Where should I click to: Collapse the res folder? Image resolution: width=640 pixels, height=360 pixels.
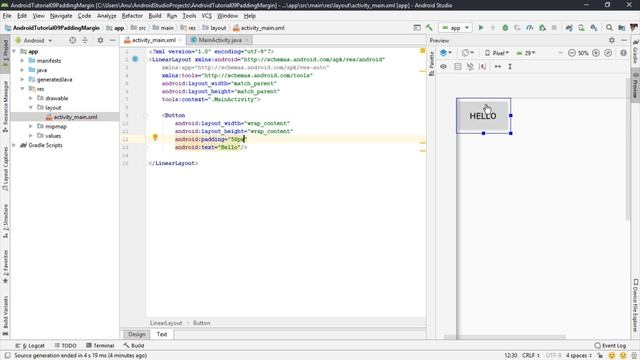(x=22, y=89)
